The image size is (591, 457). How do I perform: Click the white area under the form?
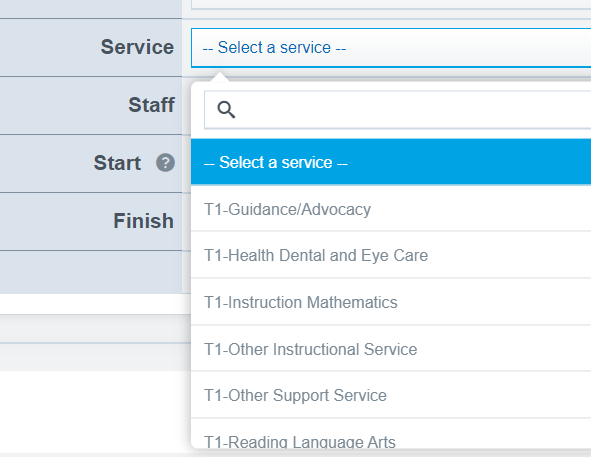coord(95,412)
